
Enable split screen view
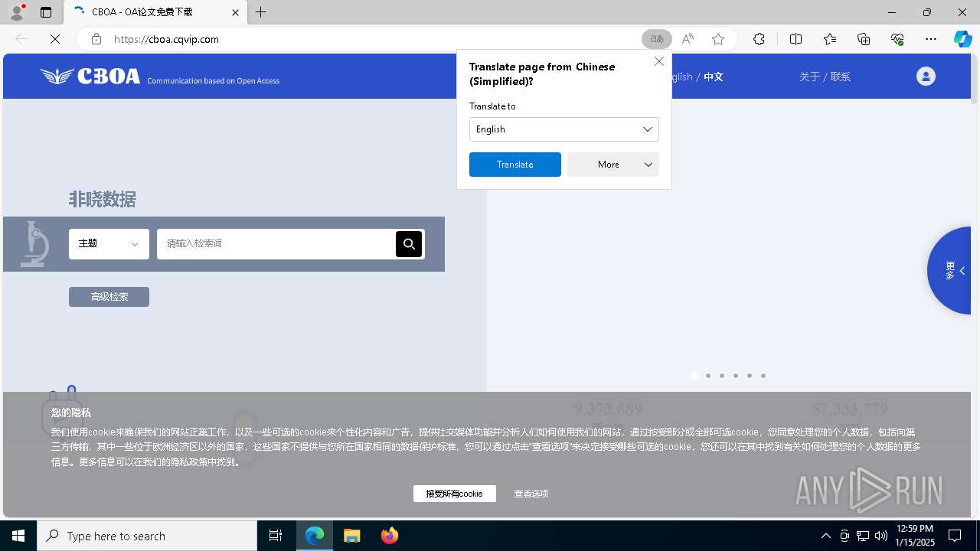point(796,39)
